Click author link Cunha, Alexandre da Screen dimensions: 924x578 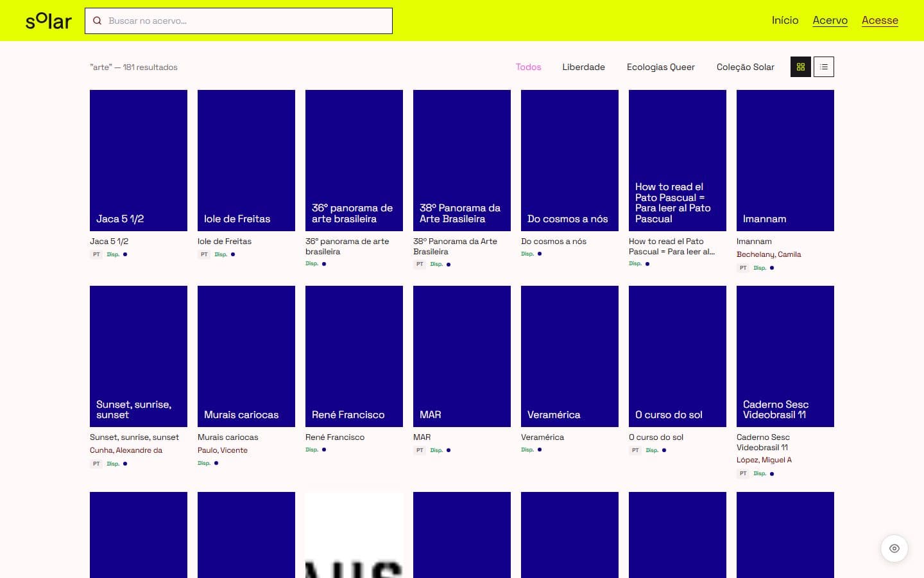(x=126, y=450)
